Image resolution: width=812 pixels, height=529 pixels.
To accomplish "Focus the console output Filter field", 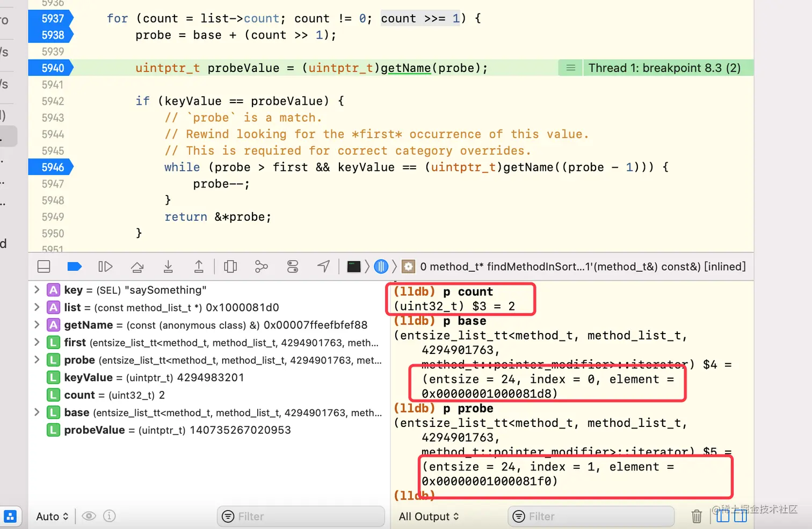I will (x=591, y=517).
